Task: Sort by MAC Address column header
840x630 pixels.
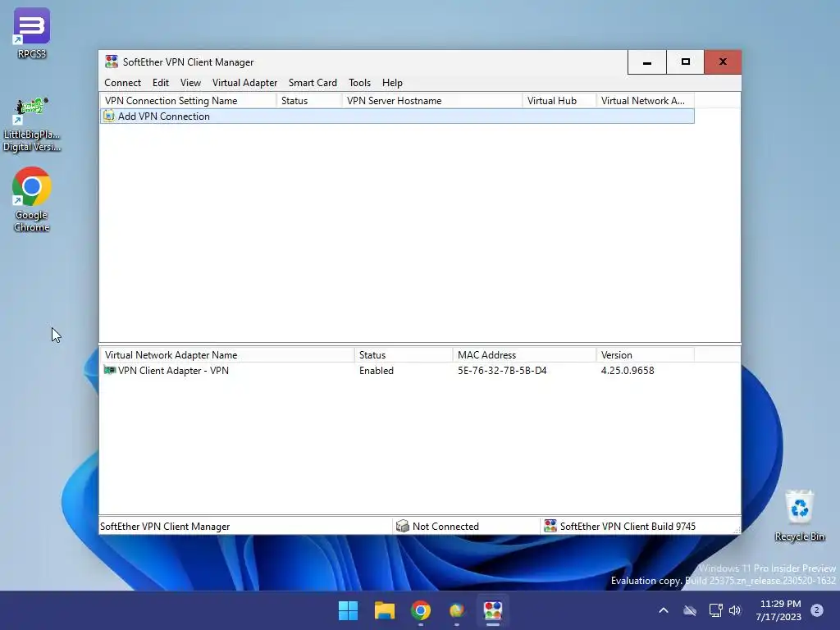Action: click(524, 354)
